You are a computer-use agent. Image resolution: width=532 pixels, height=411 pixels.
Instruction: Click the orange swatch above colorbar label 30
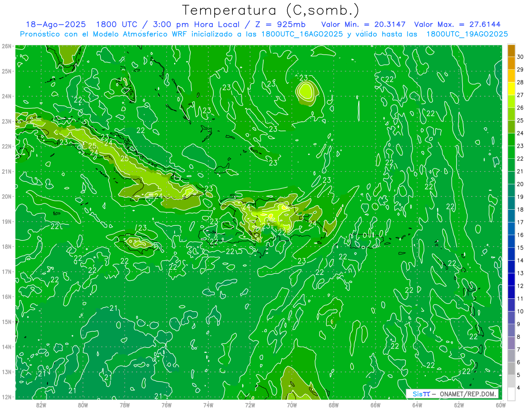click(511, 51)
